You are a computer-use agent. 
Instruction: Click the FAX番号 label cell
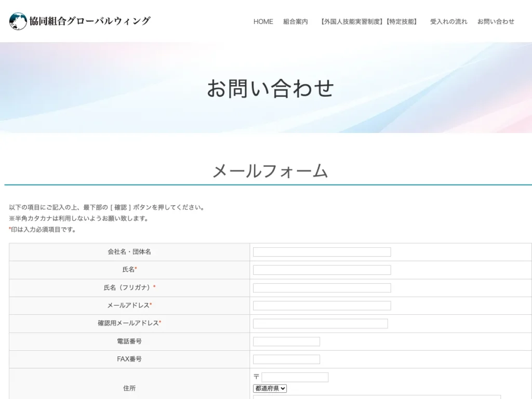[129, 360]
